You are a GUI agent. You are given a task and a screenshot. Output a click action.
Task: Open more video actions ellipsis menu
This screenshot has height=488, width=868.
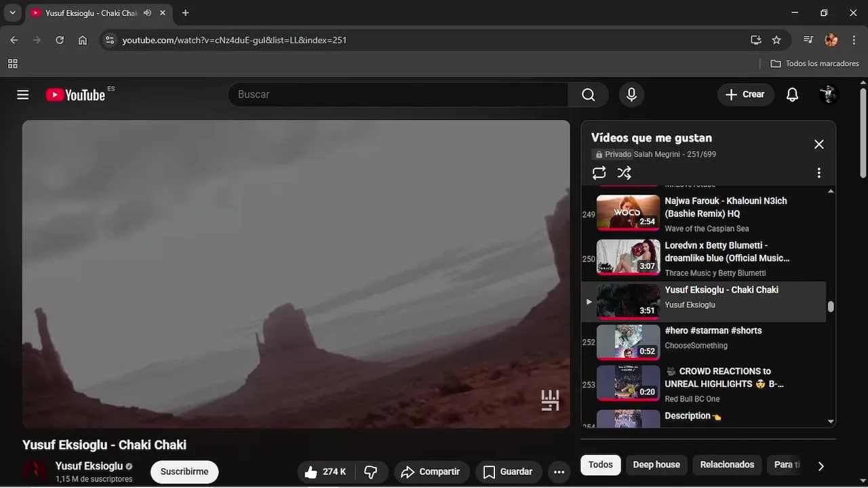pyautogui.click(x=559, y=472)
